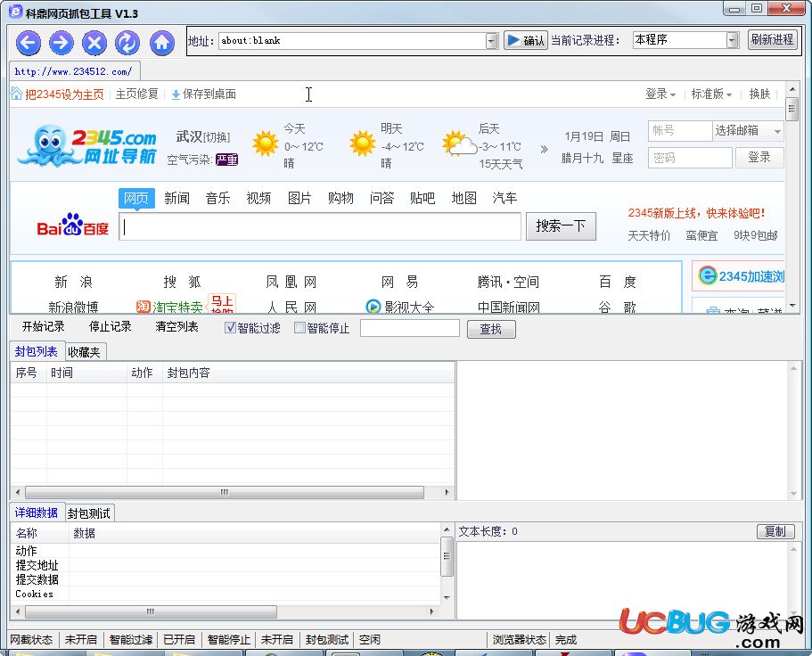
Task: Click the 刷新进程 button
Action: click(x=772, y=39)
